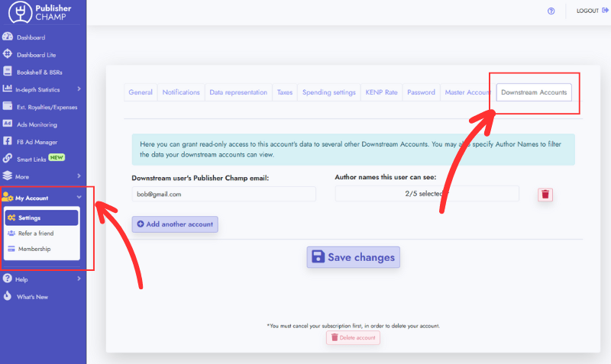Delete the bob@gmail.com downstream account via the trash icon
The height and width of the screenshot is (364, 611).
tap(545, 195)
